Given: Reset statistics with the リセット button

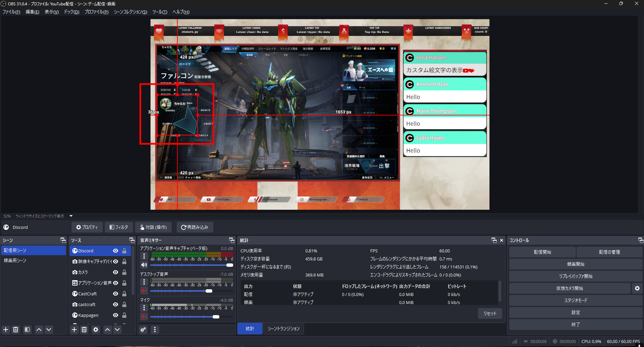Looking at the screenshot, I should click(490, 313).
